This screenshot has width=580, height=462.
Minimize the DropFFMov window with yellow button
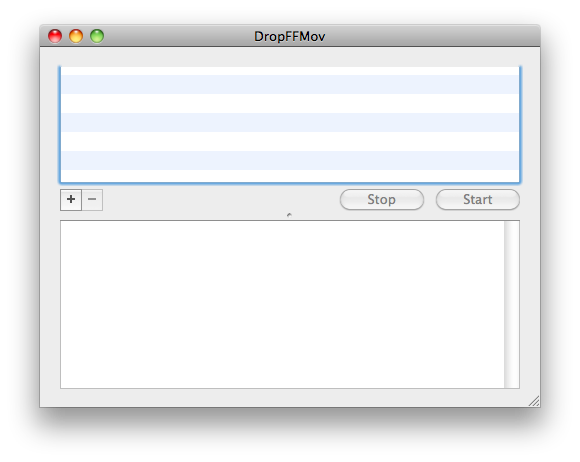point(76,36)
